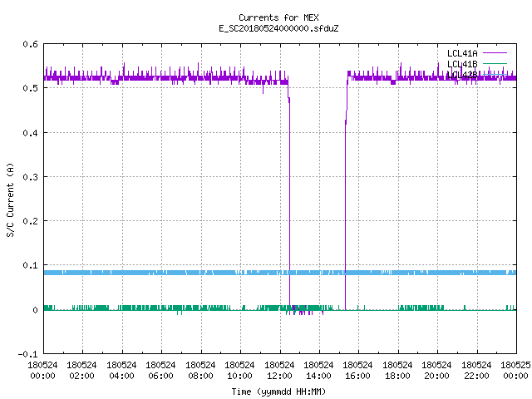The image size is (532, 399).
Task: Click the 0.3 y-axis tick label
Action: pyautogui.click(x=30, y=177)
